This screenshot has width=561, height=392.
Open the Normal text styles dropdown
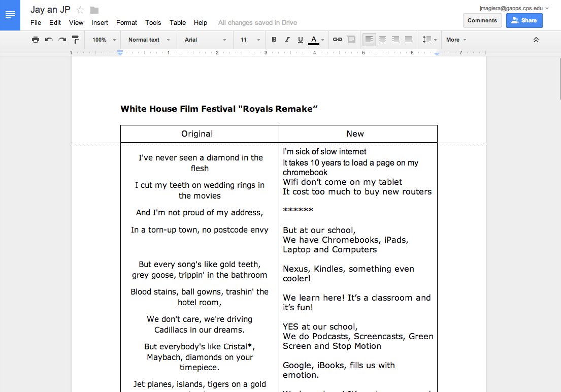[x=149, y=40]
